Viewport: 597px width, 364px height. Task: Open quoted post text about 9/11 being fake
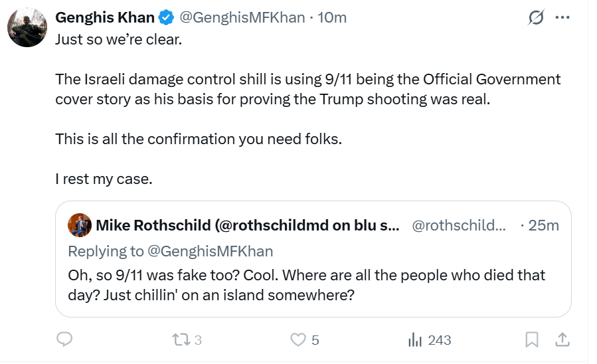pos(306,284)
